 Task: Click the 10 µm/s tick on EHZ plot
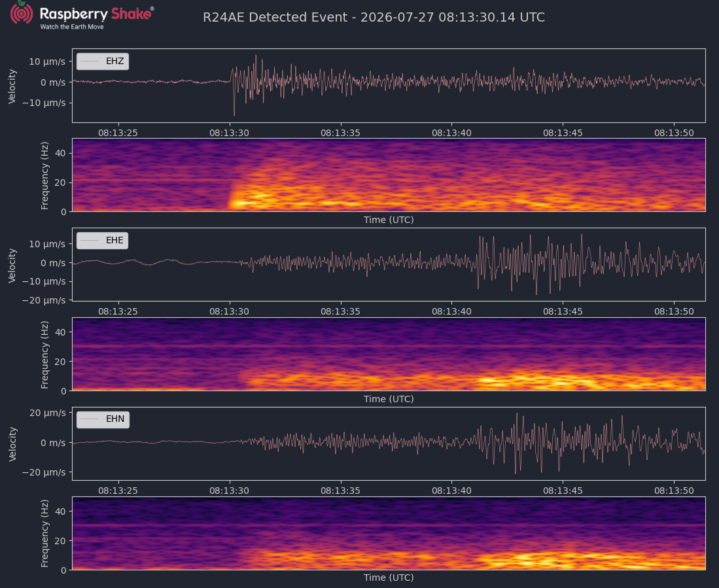[46, 61]
